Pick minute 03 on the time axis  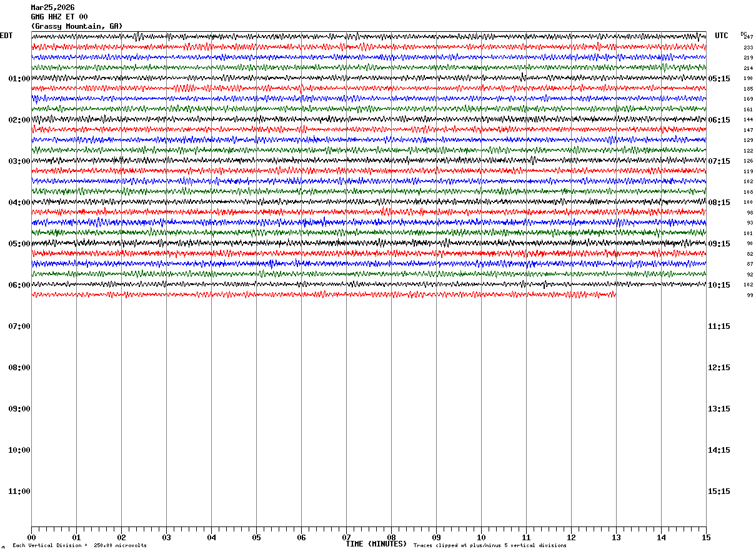coord(166,537)
